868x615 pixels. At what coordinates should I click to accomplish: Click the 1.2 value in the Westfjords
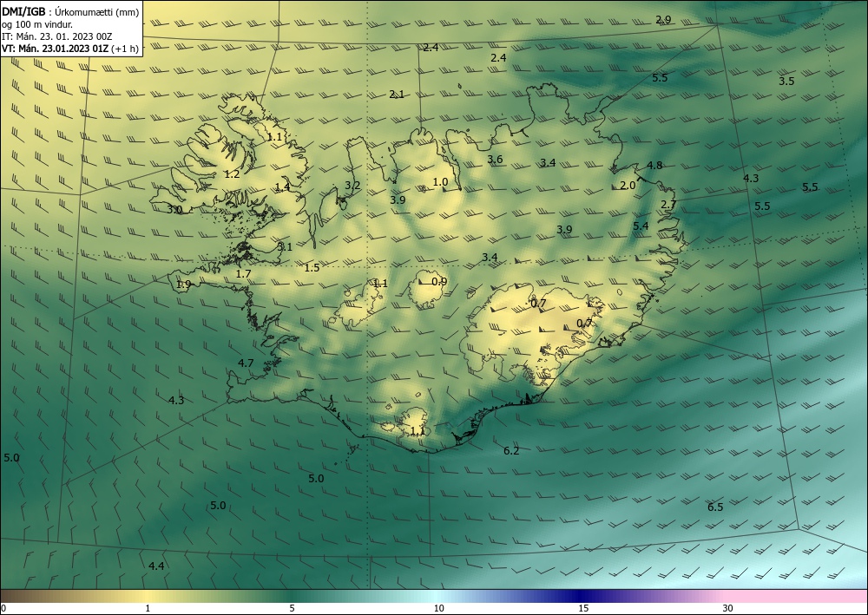[232, 174]
